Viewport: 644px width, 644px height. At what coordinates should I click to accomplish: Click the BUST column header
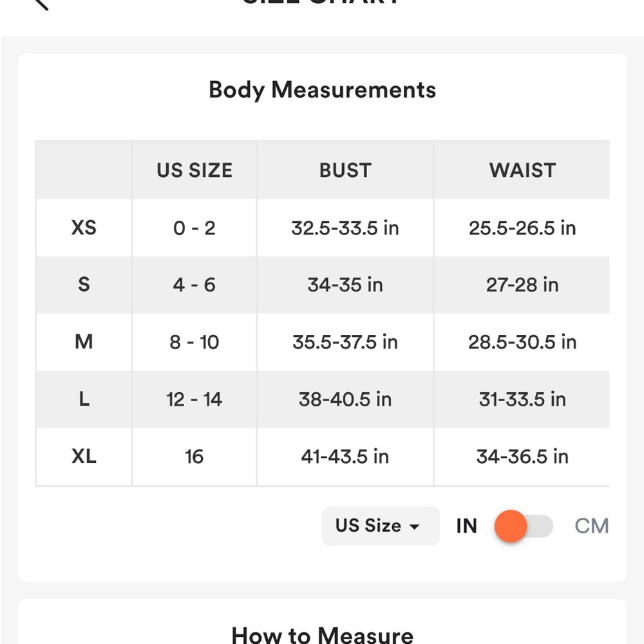(345, 171)
